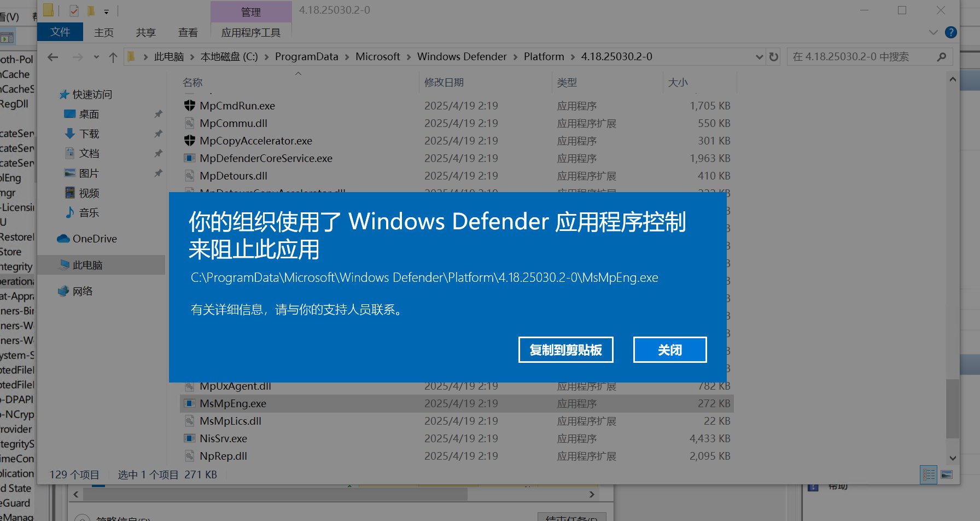Open recent locations dropdown arrow

(x=96, y=57)
